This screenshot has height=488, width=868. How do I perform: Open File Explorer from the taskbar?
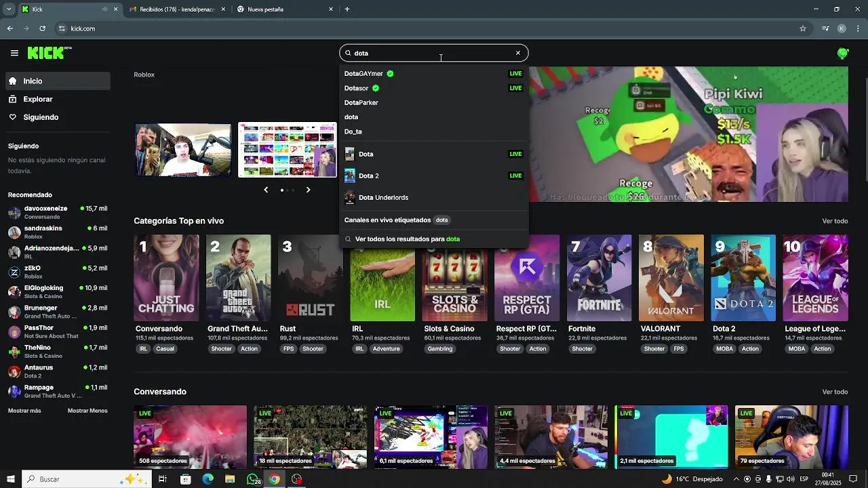tap(230, 479)
